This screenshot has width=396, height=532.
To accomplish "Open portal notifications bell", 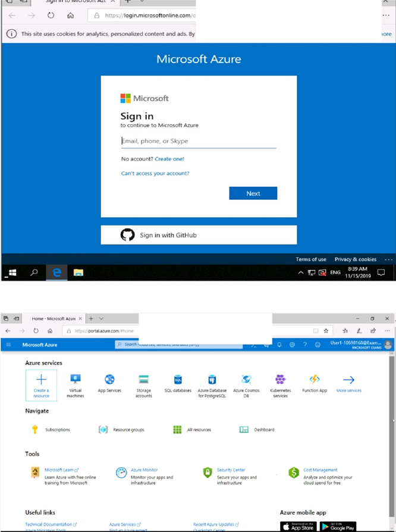I will (x=279, y=345).
